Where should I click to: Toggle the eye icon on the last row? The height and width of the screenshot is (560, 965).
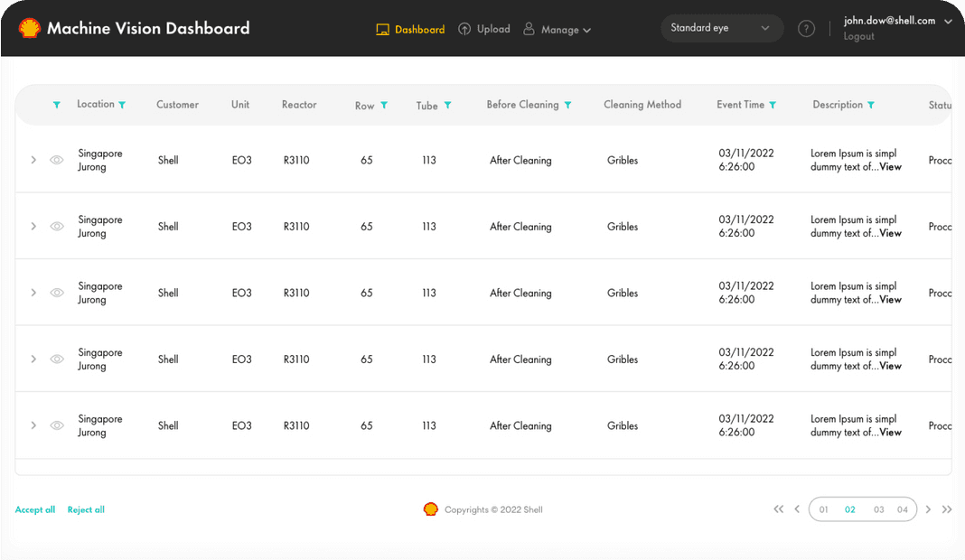pos(56,425)
